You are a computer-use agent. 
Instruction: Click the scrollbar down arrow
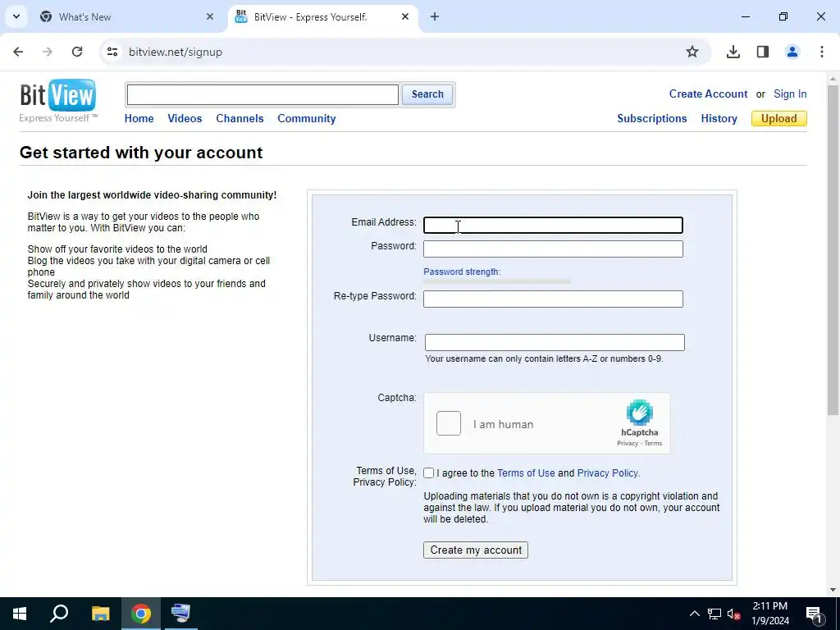833,590
